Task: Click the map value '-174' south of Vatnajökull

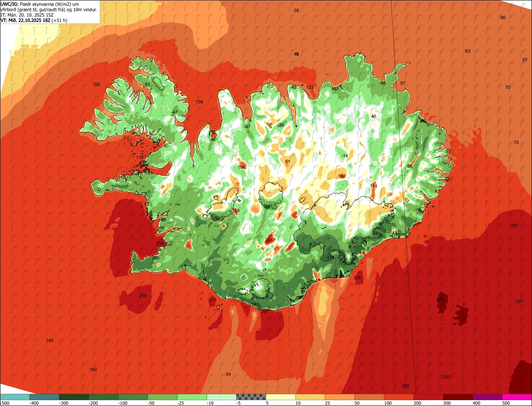Action: (x=330, y=257)
